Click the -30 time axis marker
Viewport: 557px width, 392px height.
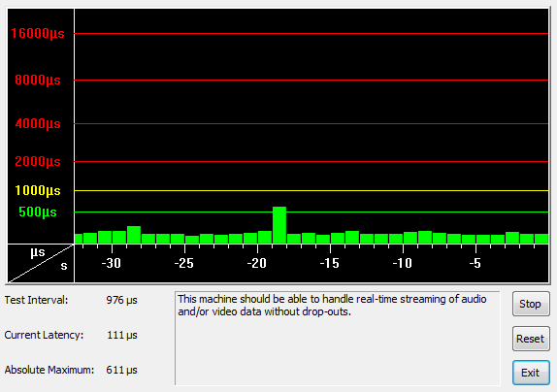[x=112, y=263]
